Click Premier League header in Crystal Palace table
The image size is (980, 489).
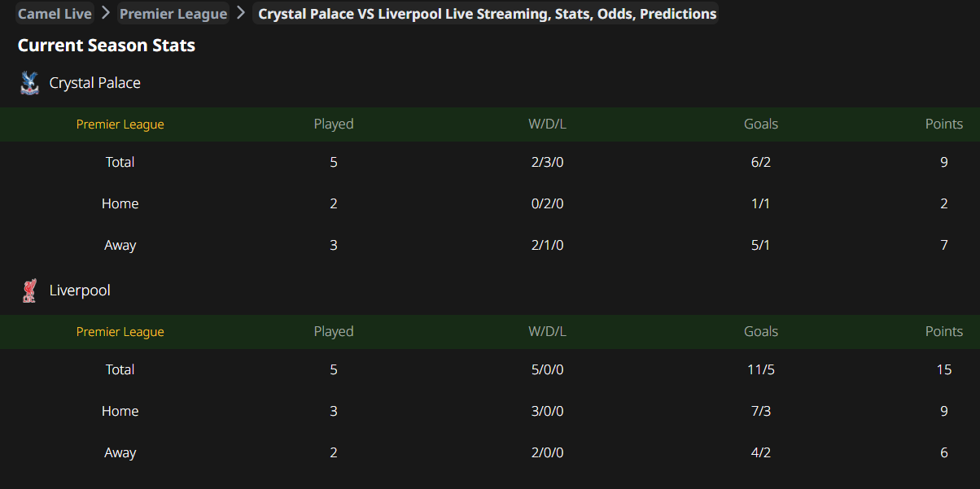[x=120, y=124]
